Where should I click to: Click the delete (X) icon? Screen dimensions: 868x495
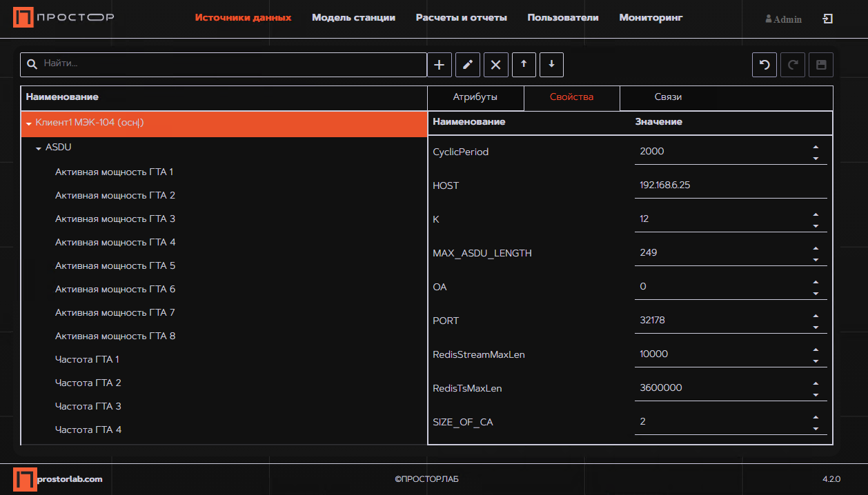pos(495,65)
